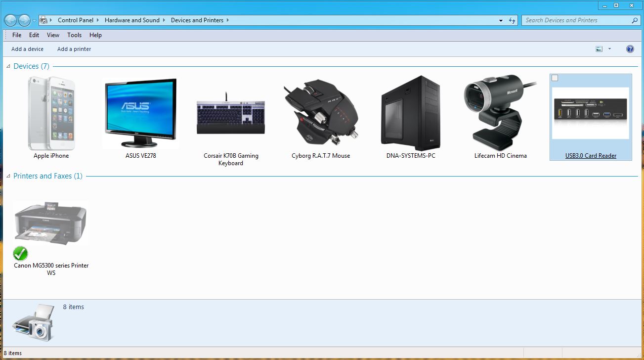Click inside the Search Devices and Printers box
Viewport: 644px width, 360px height.
pyautogui.click(x=573, y=20)
